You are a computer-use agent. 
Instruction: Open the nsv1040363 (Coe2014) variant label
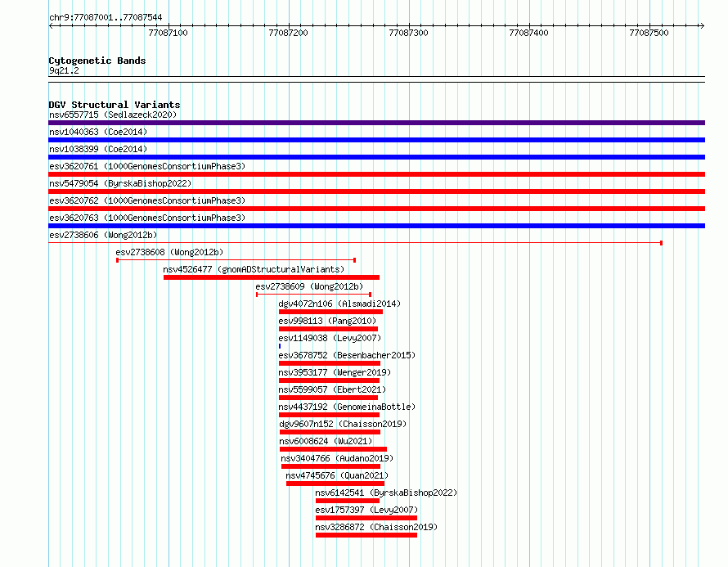(x=98, y=132)
